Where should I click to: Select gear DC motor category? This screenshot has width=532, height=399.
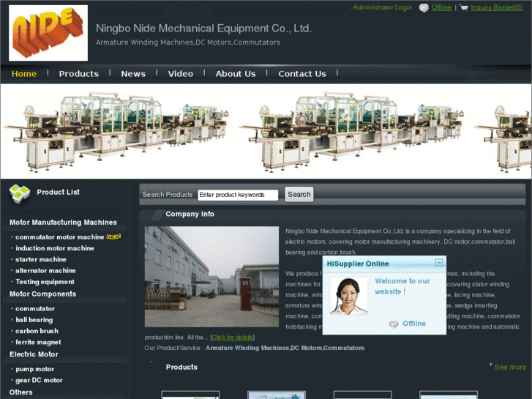click(39, 380)
